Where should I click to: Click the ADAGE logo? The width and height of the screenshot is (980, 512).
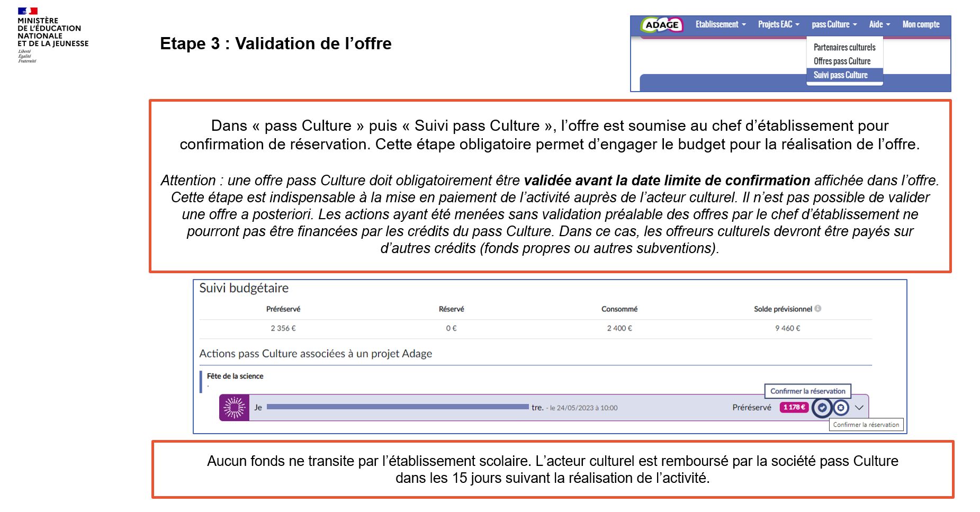click(662, 25)
